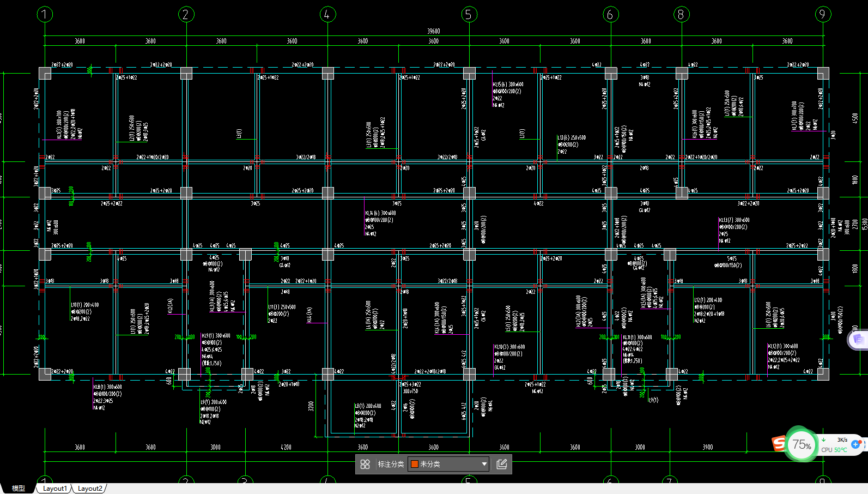The height and width of the screenshot is (494, 868).
Task: Click the orange 未分类 color swatch
Action: click(414, 464)
